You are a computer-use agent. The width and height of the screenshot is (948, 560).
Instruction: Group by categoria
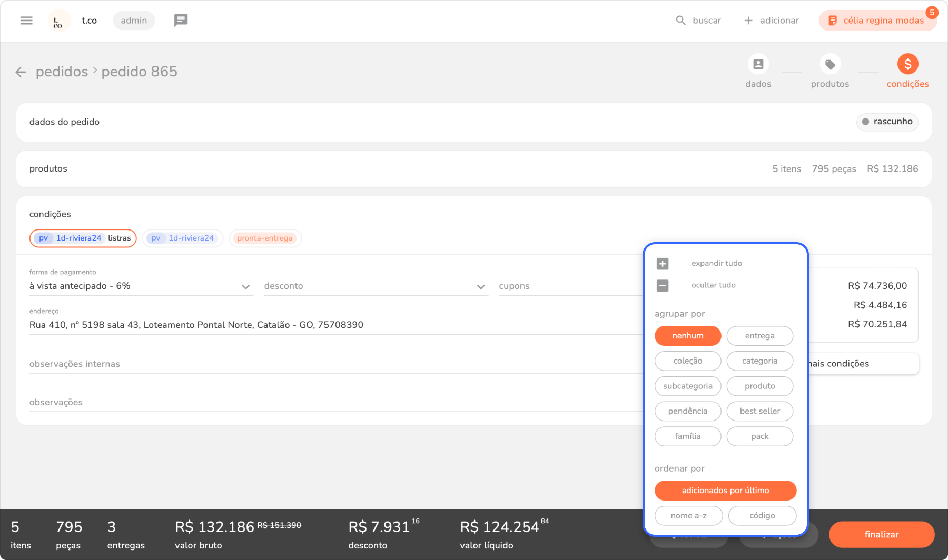coord(759,361)
